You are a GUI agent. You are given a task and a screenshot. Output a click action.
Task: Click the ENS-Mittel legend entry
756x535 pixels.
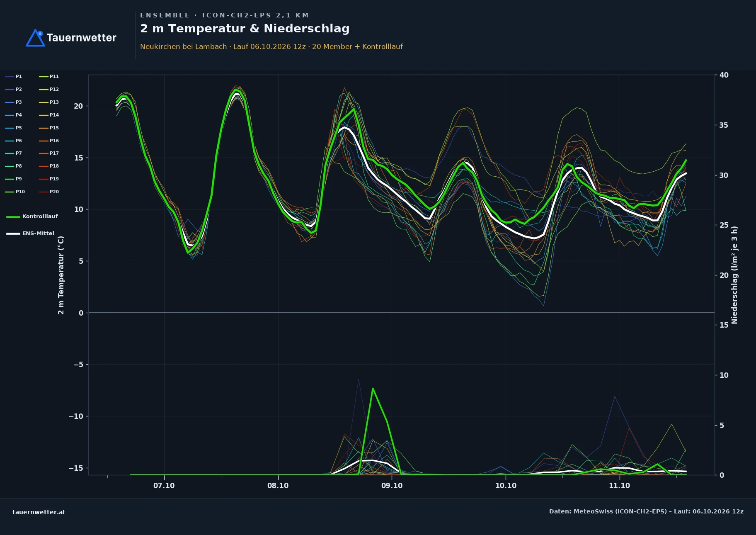(x=30, y=233)
